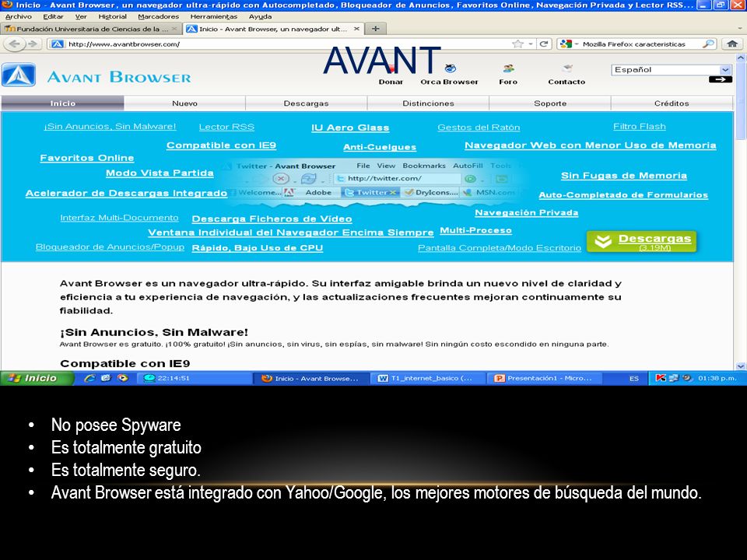Close the Avant Browser tab
Screen dimensions: 747x560
point(356,29)
